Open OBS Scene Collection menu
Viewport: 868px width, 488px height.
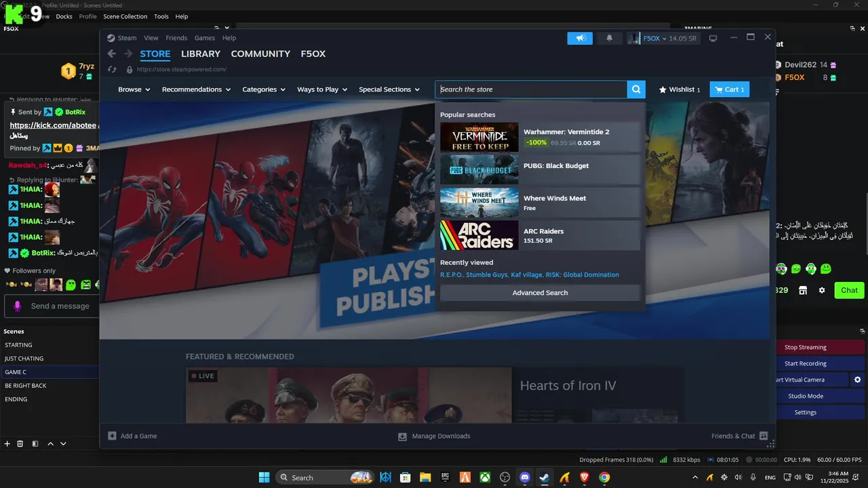(x=125, y=16)
